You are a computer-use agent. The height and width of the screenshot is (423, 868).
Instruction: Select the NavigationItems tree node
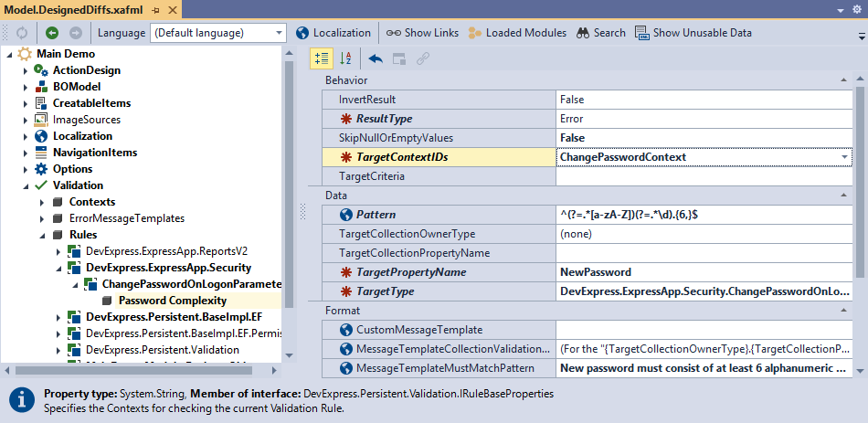coord(95,153)
